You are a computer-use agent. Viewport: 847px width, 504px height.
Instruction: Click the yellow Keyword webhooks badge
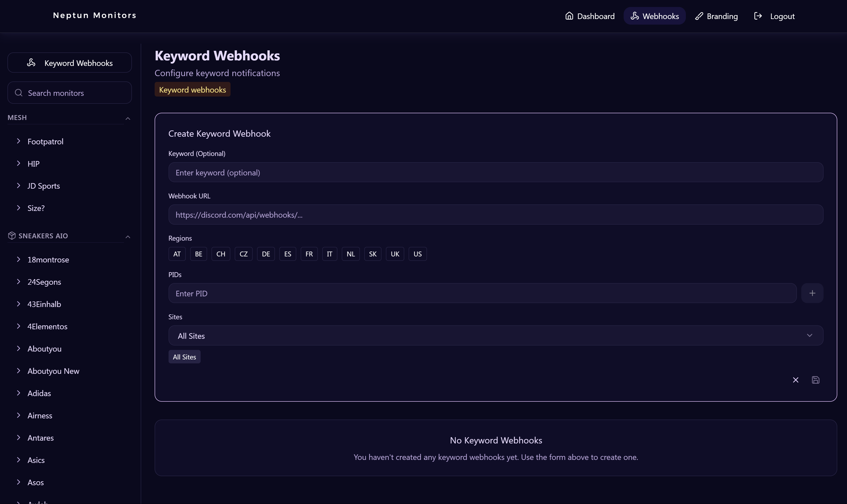pos(192,90)
